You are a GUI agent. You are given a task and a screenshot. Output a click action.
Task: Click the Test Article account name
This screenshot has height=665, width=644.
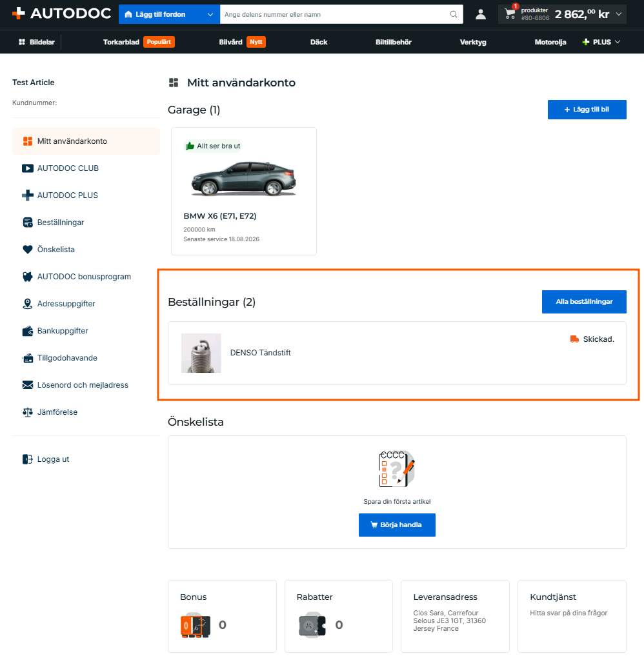pyautogui.click(x=33, y=83)
